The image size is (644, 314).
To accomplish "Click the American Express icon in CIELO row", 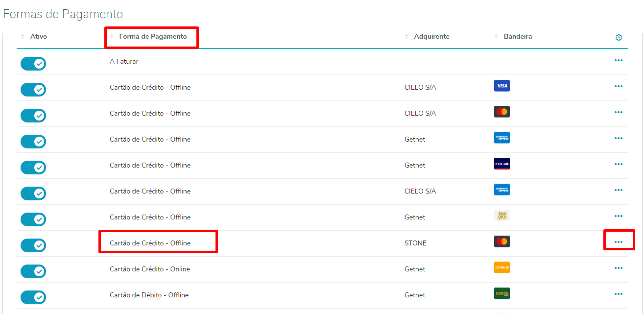I will (502, 190).
